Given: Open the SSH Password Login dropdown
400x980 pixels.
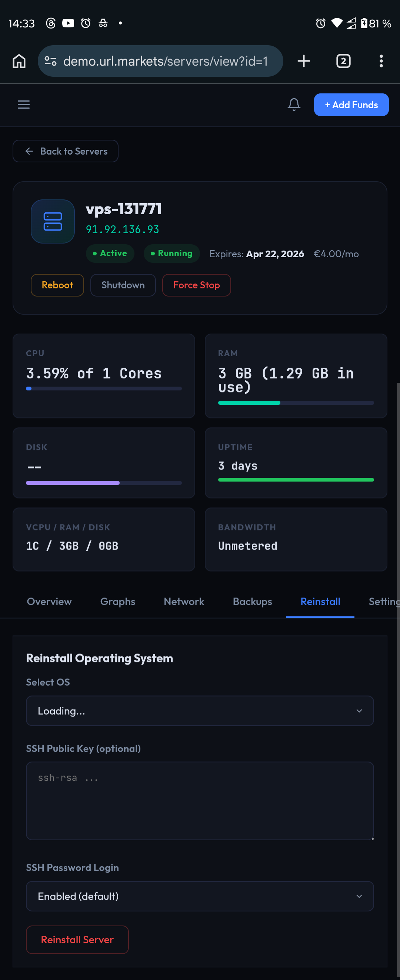Looking at the screenshot, I should tap(200, 896).
